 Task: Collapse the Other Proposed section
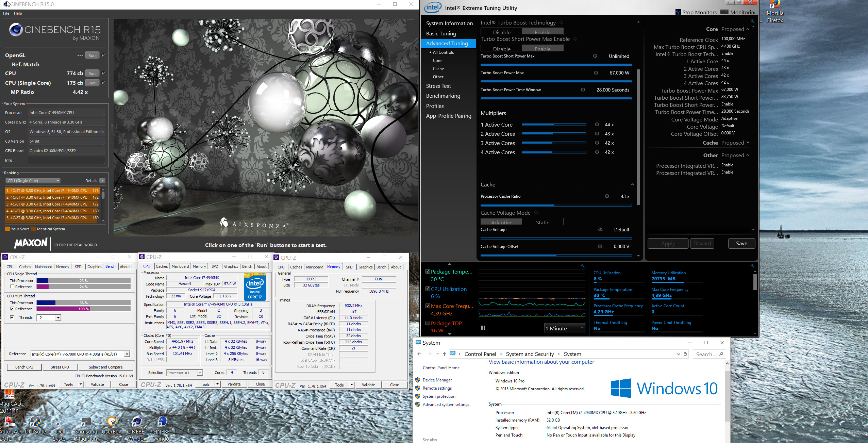coord(748,155)
